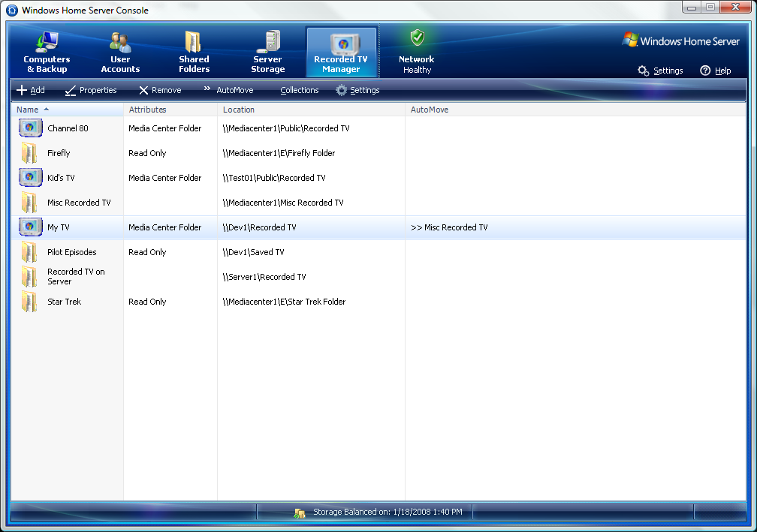Screen dimensions: 757x532
Task: Switch to the User Accounts tab
Action: click(120, 52)
